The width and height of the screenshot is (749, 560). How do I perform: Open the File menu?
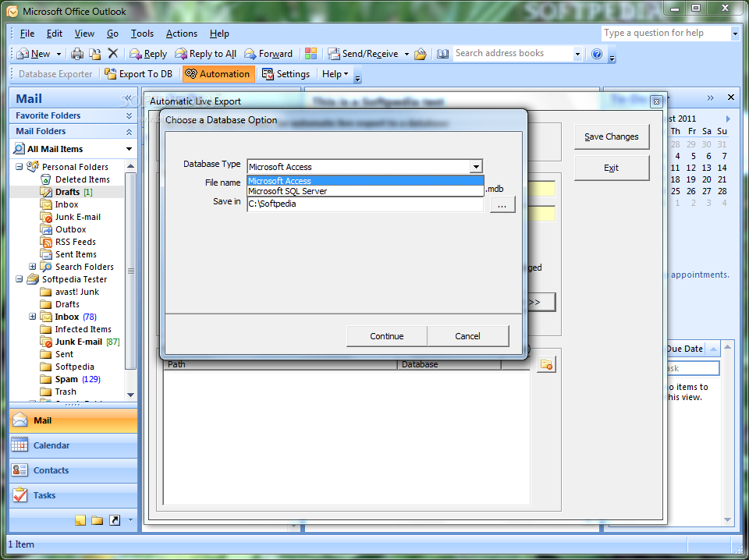click(x=27, y=34)
